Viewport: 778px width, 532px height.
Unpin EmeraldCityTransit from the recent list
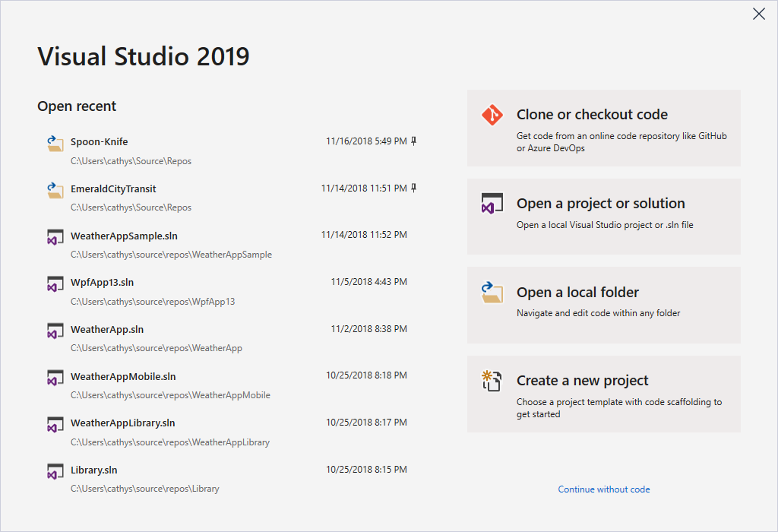[413, 188]
